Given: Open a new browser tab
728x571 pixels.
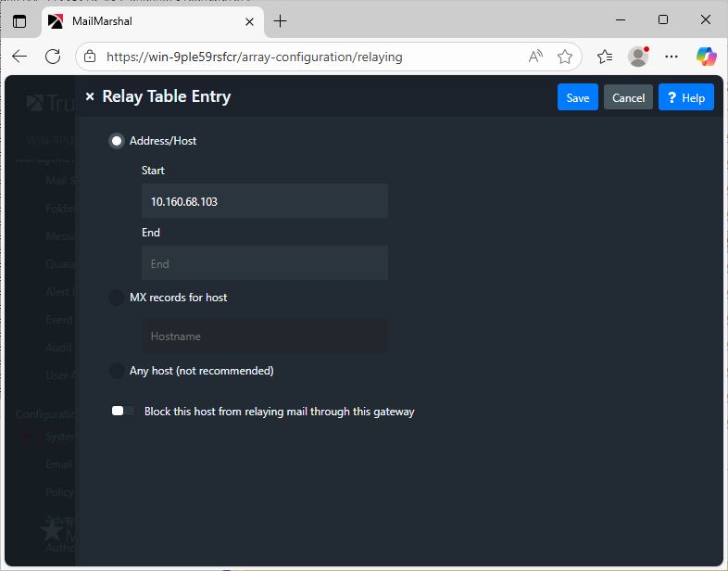Looking at the screenshot, I should [x=281, y=20].
